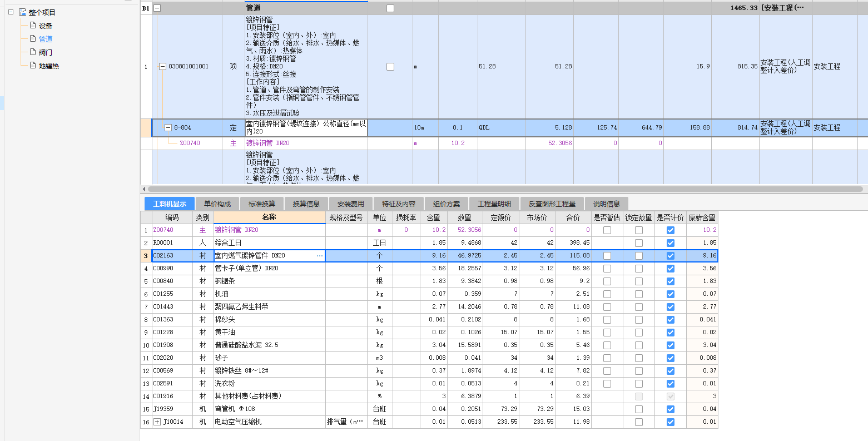Viewport: 868px width, 441px height.
Task: Uncheck 是否计价 for 室内燃气镀锌管件 DN20 row
Action: point(671,256)
